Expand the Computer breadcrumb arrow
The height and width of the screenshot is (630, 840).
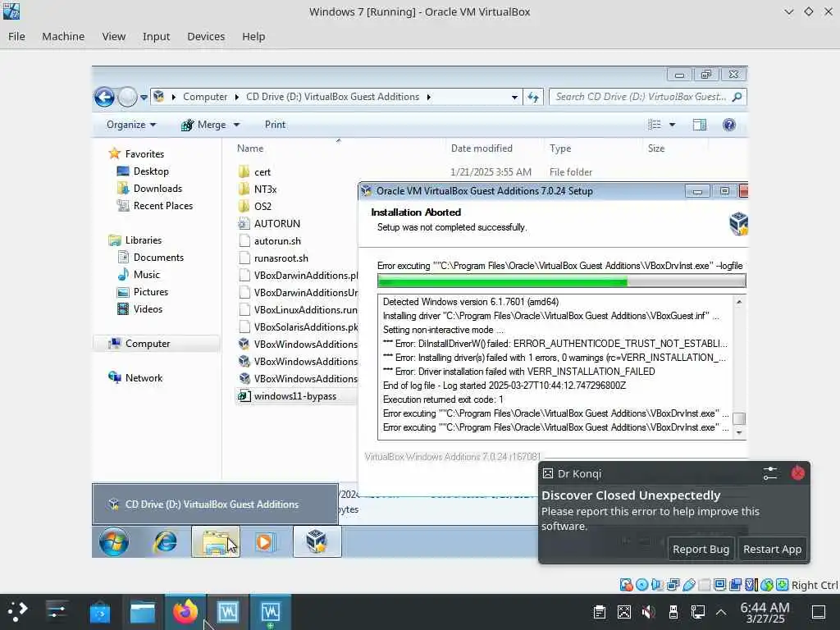237,97
